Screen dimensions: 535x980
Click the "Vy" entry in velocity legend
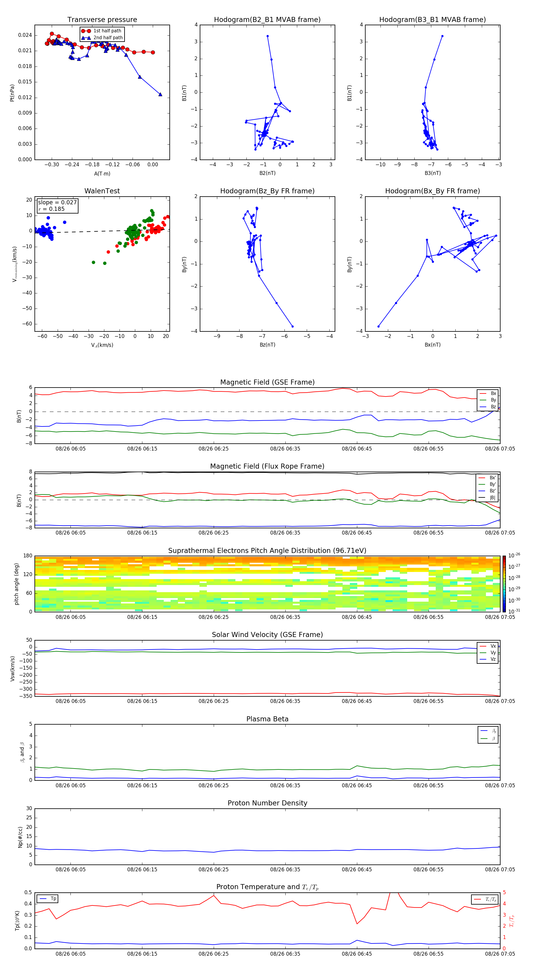tap(488, 652)
